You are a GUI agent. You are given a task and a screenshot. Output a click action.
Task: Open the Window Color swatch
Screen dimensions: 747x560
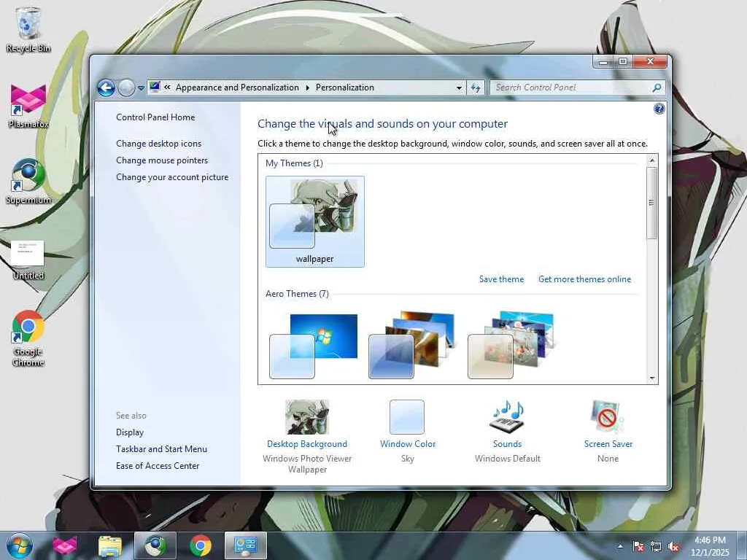pos(407,416)
